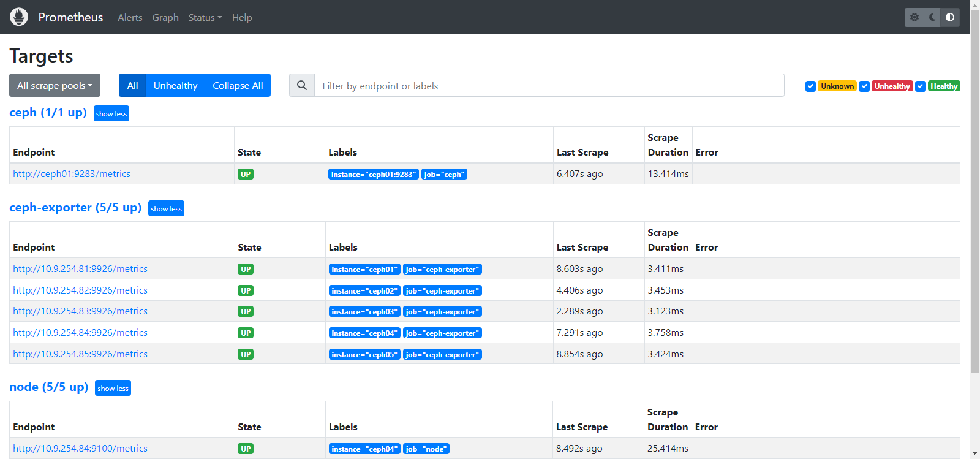The image size is (980, 459).
Task: Click the 2.289s ago last scrape value
Action: (579, 311)
